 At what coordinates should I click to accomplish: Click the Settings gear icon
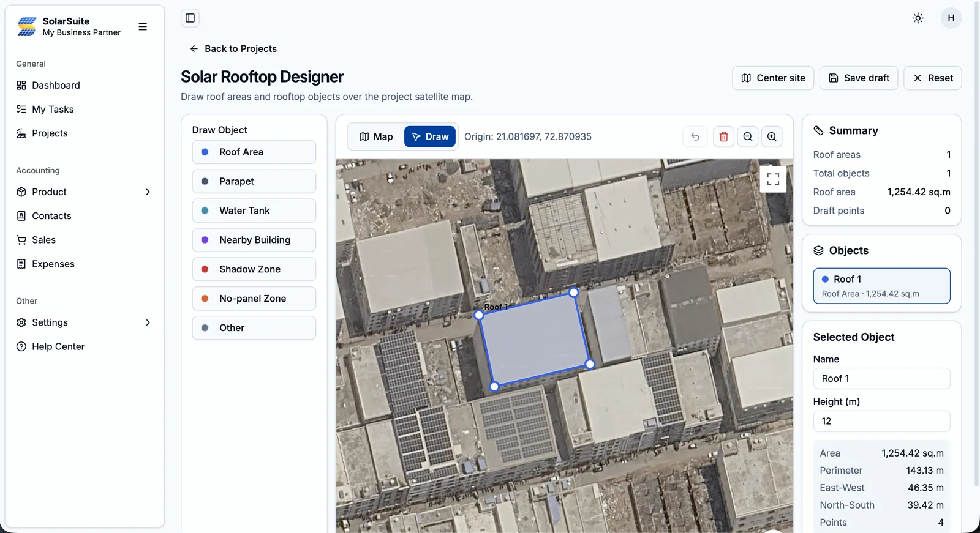coord(21,322)
